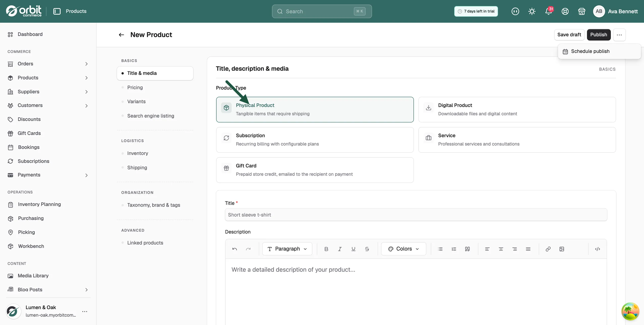Open the Paragraph style dropdown
Screen dimensions: 644x325
pos(287,249)
